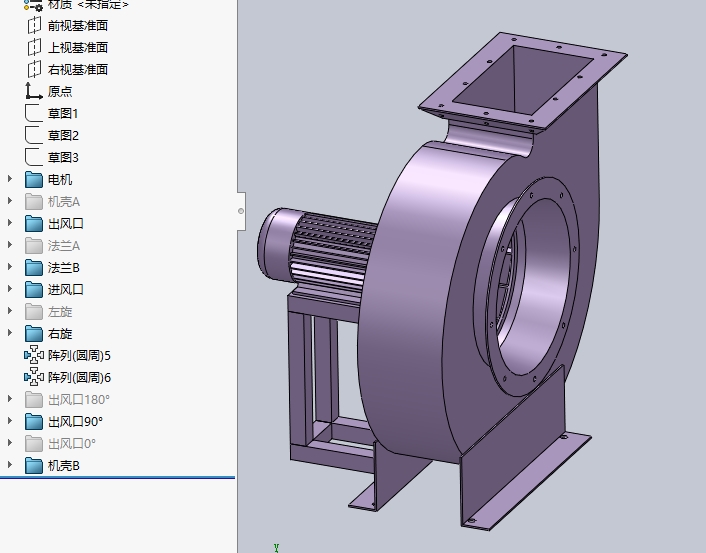Select the 阵列(圆周)5 label

[79, 356]
